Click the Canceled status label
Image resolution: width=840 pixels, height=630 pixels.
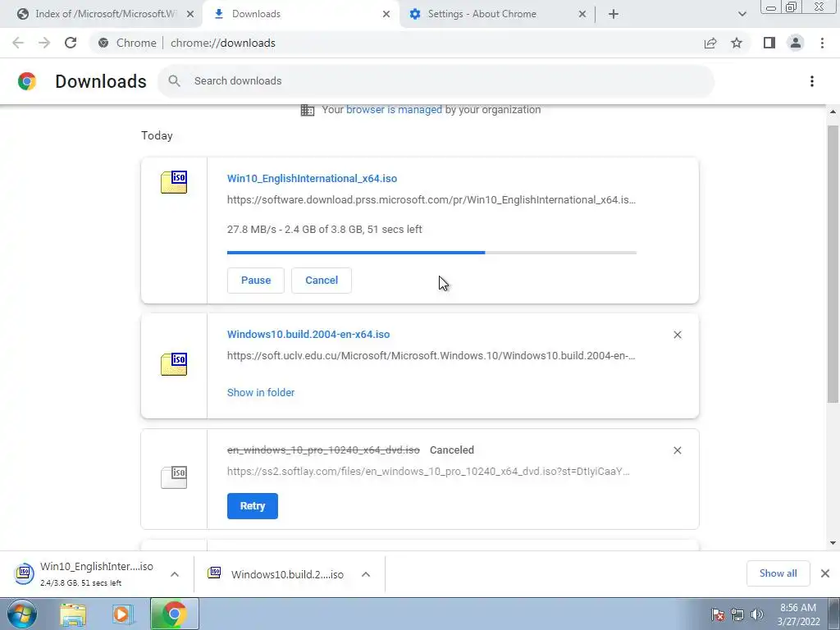pos(452,450)
